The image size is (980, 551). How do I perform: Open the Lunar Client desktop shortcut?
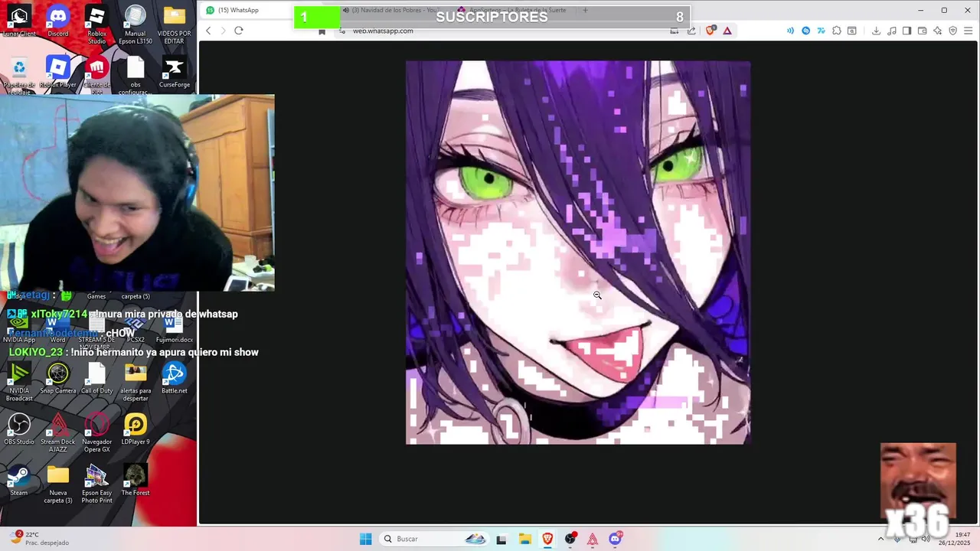pos(19,21)
